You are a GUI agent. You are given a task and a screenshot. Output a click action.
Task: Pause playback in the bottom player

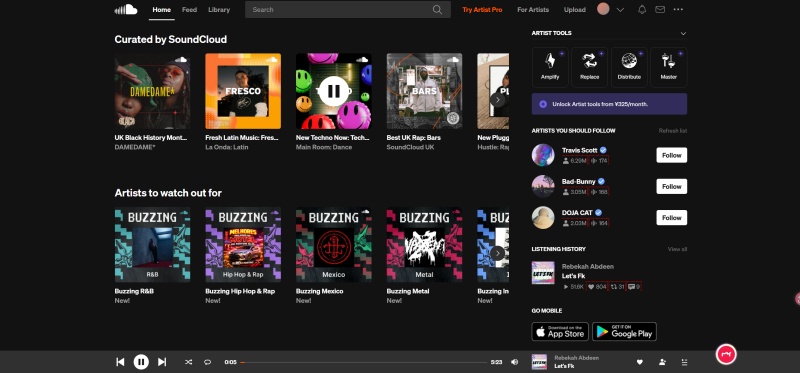[x=141, y=362]
